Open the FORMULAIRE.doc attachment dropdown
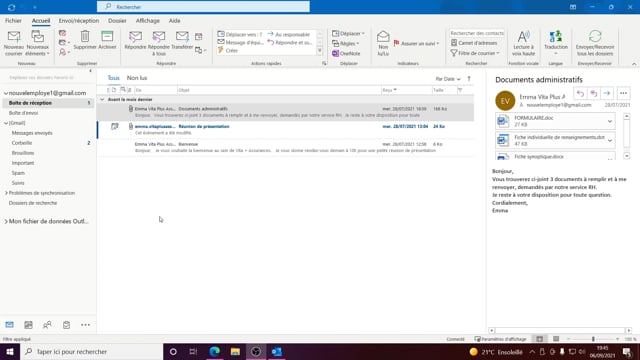The image size is (640, 360). pyautogui.click(x=610, y=121)
